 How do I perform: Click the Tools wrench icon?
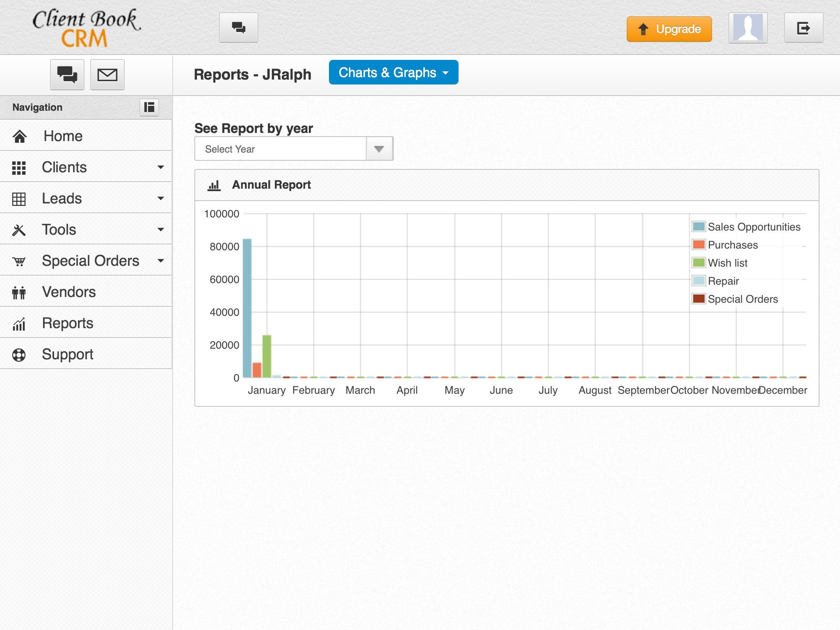coord(19,230)
